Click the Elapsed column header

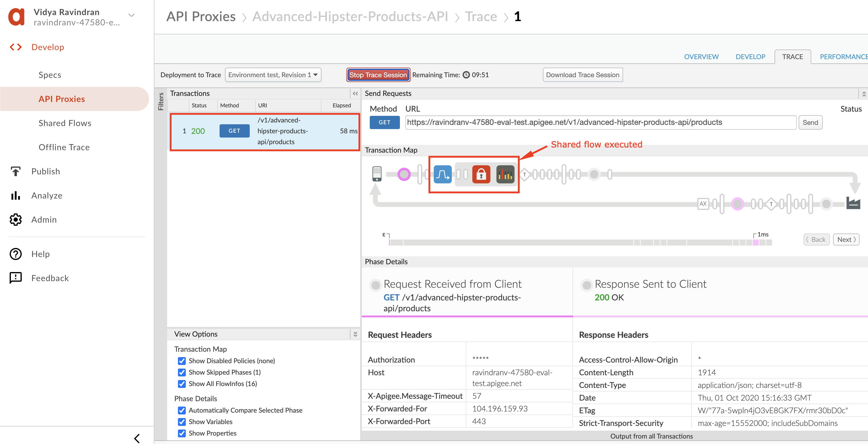tap(342, 106)
